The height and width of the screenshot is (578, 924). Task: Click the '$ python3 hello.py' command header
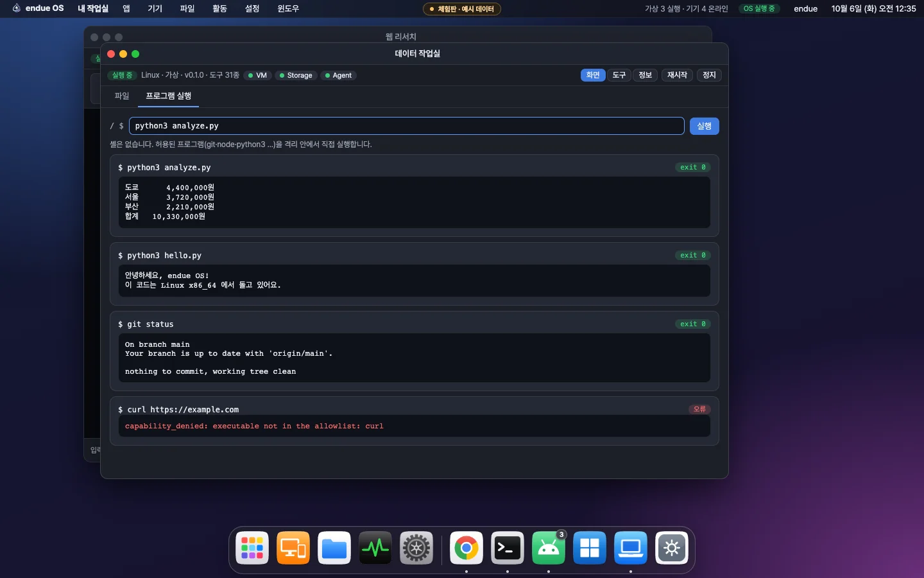point(160,255)
